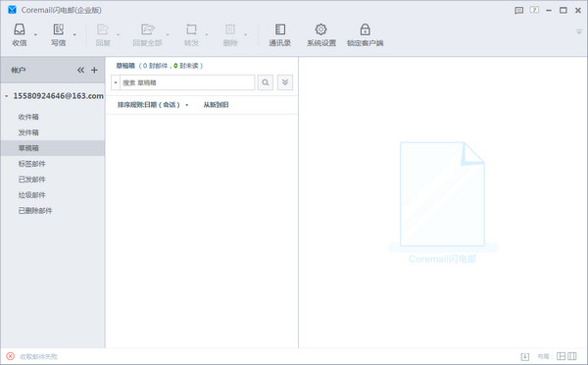Open the search scope dropdown arrow

click(116, 82)
